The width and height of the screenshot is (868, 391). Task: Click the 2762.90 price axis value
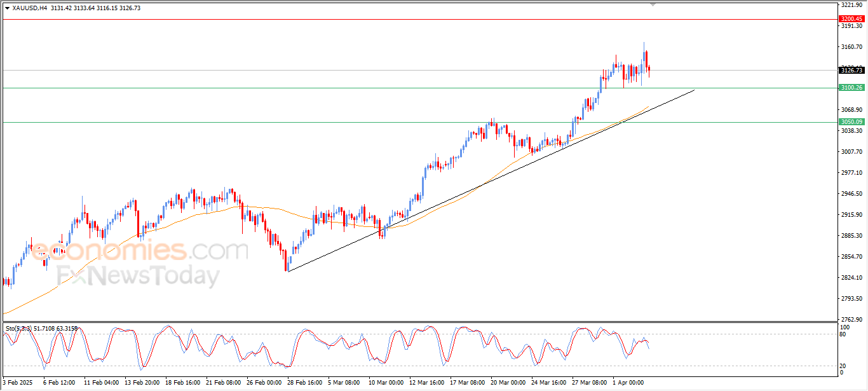point(851,320)
